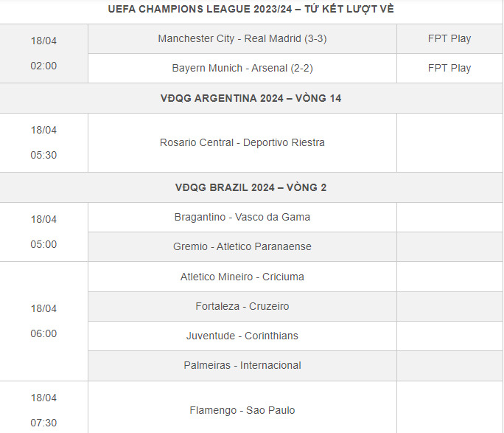Select the Flamengo - Sao Paulo match
Image resolution: width=504 pixels, height=433 pixels.
[242, 410]
